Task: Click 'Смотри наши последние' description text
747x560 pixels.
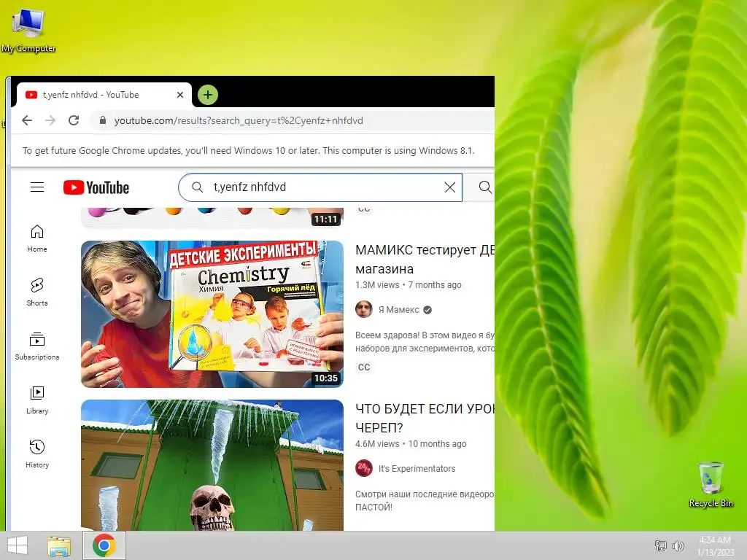Action: coord(425,500)
